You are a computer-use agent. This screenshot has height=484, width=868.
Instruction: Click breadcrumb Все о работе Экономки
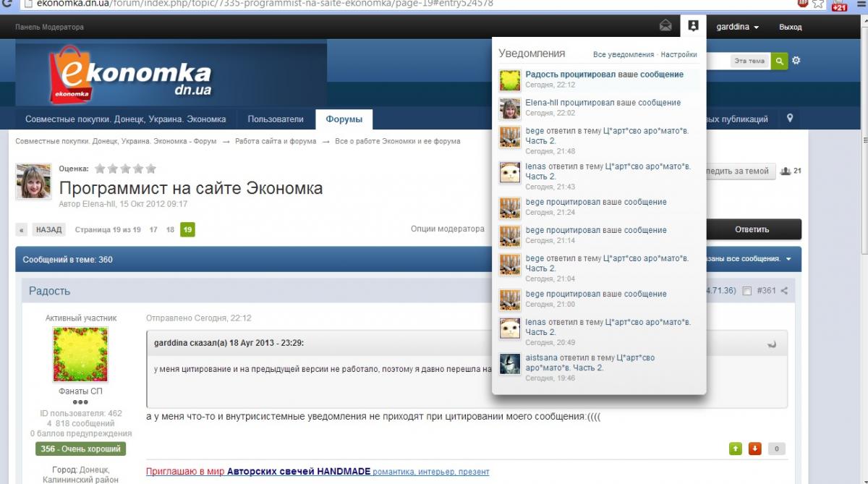click(397, 141)
